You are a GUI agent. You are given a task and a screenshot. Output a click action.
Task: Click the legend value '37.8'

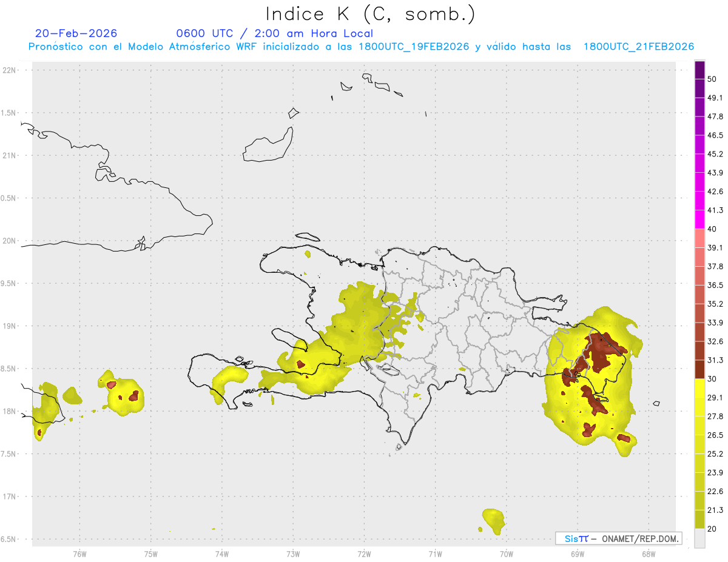(x=715, y=266)
